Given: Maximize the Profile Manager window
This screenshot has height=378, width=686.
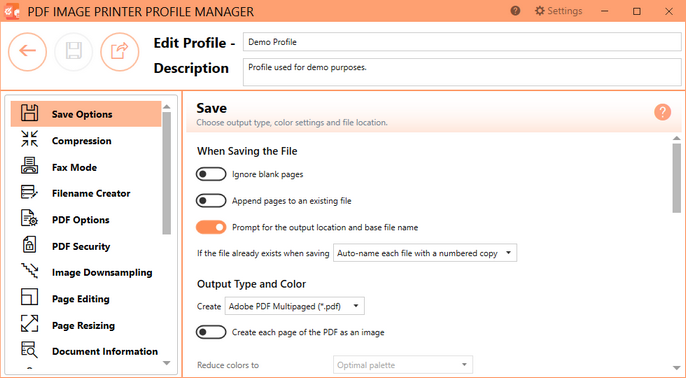Looking at the screenshot, I should (637, 11).
